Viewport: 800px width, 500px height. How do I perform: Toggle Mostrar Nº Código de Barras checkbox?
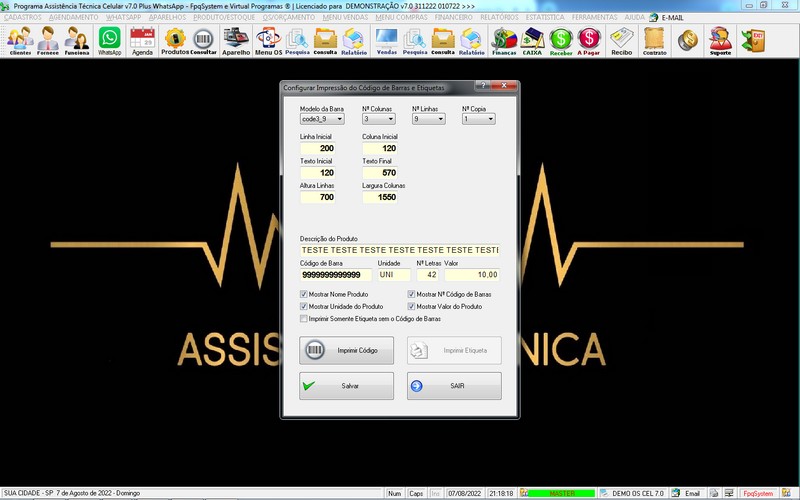click(x=411, y=294)
